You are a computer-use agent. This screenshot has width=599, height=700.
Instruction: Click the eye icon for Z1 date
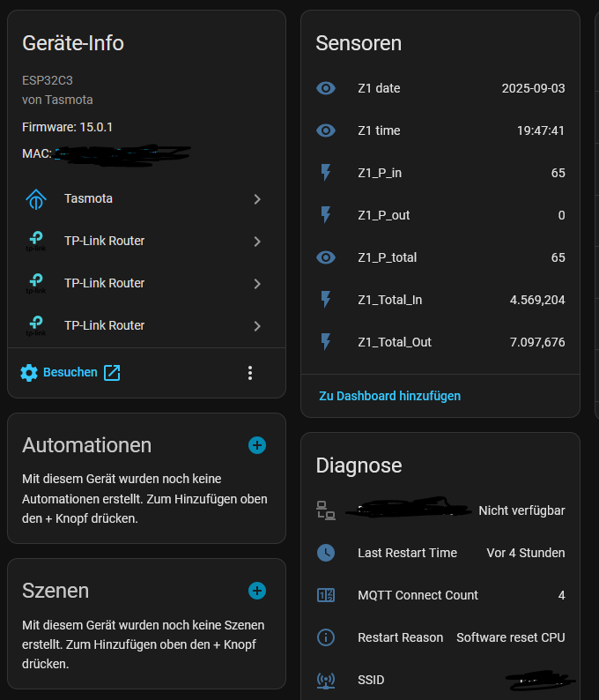(326, 88)
